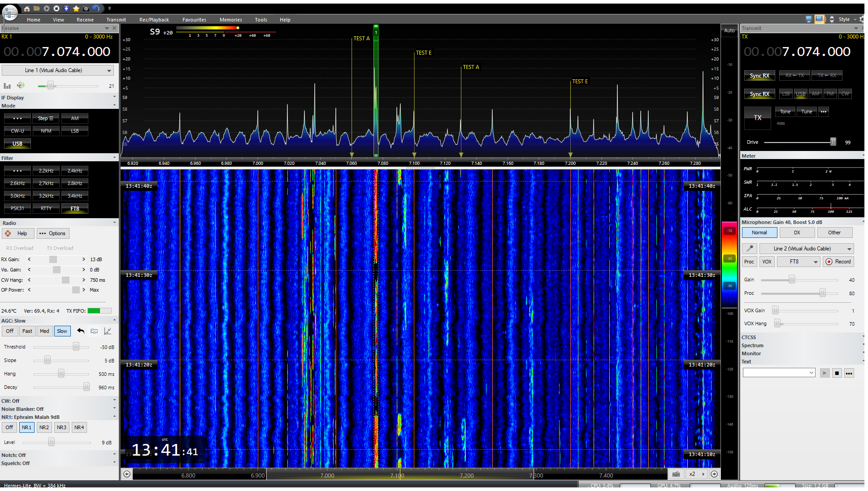
Task: Click the gold star favourites icon
Action: [76, 9]
